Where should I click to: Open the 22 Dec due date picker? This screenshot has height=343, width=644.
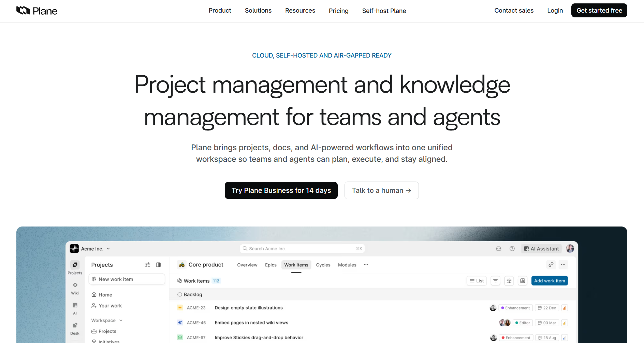547,308
